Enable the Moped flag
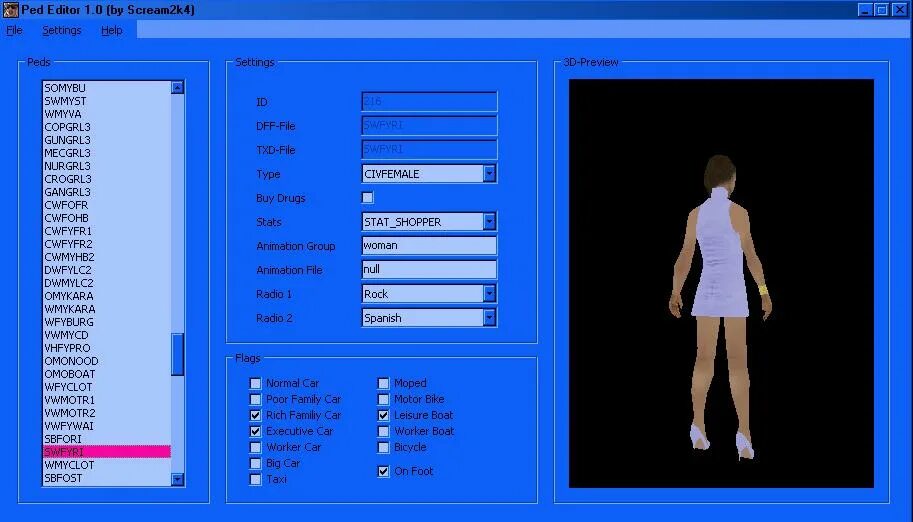 tap(383, 383)
